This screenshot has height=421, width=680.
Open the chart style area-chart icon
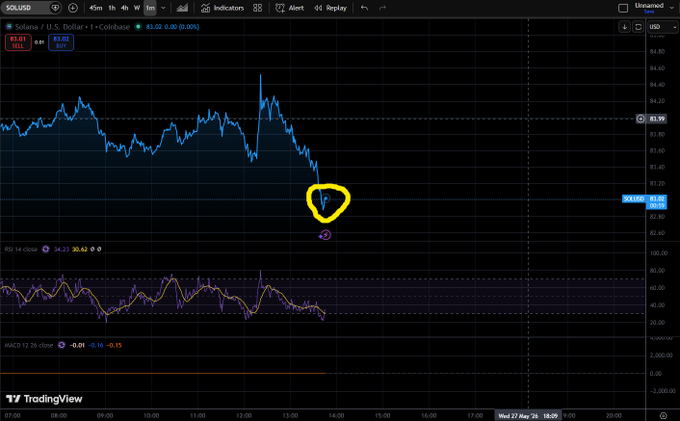[182, 8]
